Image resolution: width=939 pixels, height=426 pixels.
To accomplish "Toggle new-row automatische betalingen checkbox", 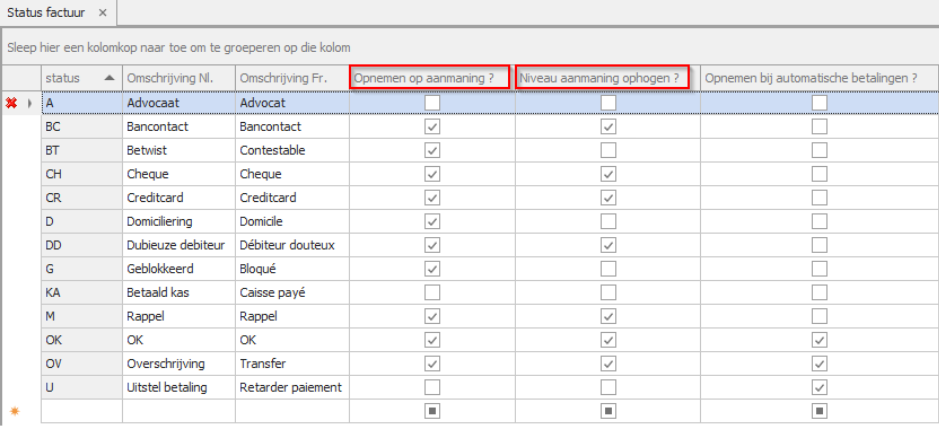I will point(819,411).
